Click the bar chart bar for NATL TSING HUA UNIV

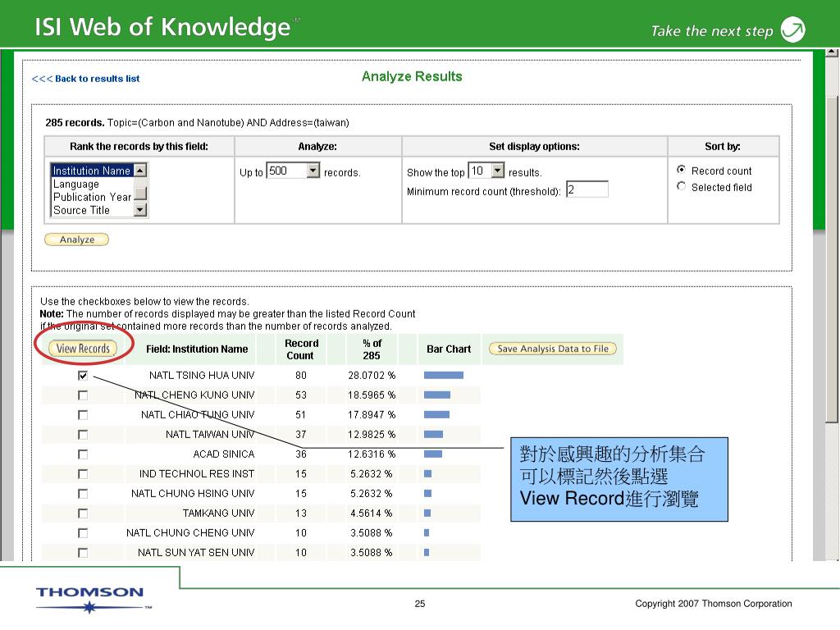click(x=444, y=376)
